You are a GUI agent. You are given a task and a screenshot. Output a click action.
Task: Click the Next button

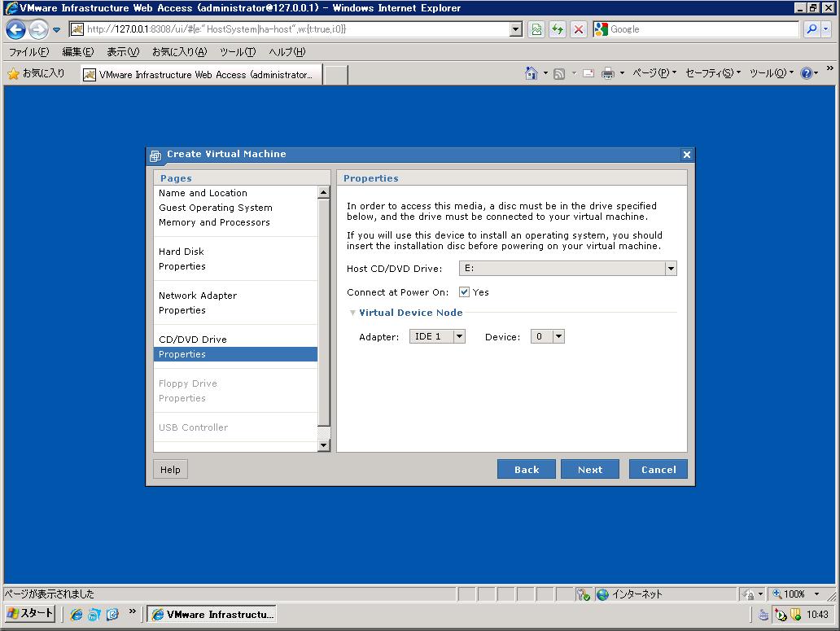pyautogui.click(x=590, y=469)
